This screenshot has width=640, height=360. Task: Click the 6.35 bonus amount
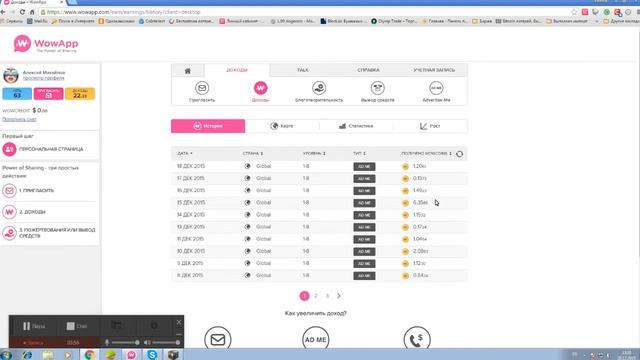click(420, 202)
